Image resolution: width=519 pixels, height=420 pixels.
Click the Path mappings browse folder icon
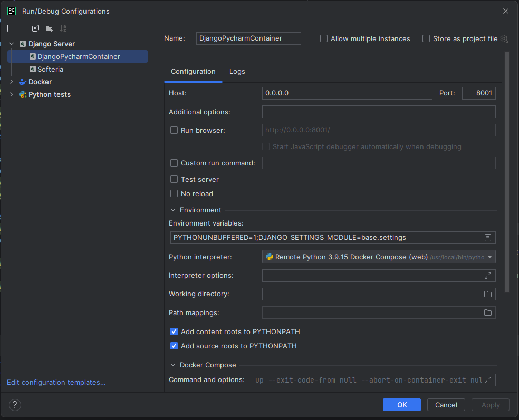click(x=488, y=312)
